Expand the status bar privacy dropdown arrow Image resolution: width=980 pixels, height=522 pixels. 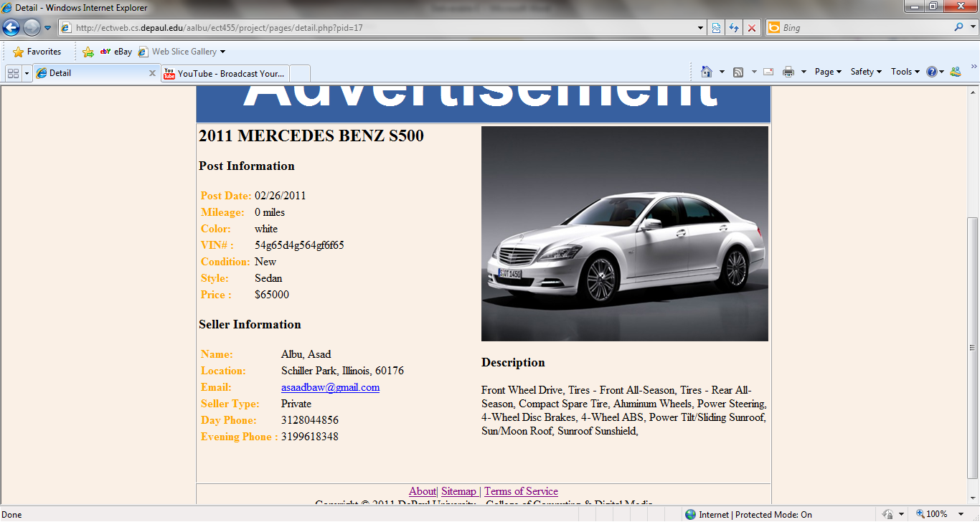click(x=901, y=514)
